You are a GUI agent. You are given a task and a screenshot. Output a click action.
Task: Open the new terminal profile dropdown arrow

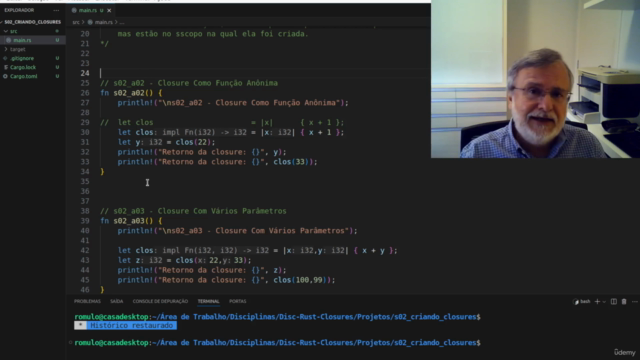[604, 302]
